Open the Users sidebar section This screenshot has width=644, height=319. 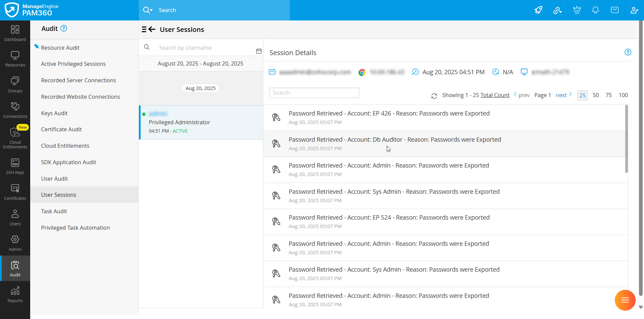coord(15,218)
